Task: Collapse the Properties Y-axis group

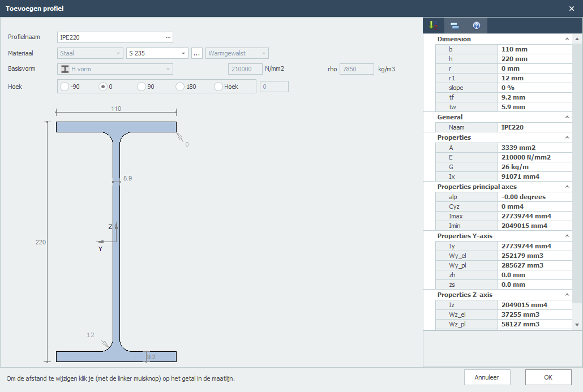Action: tap(567, 236)
